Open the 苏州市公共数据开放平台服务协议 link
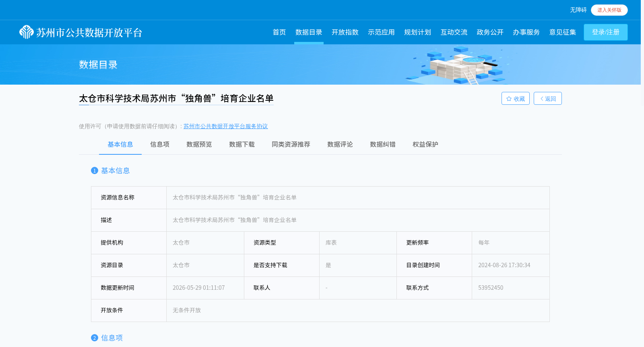This screenshot has width=644, height=347. coord(225,126)
